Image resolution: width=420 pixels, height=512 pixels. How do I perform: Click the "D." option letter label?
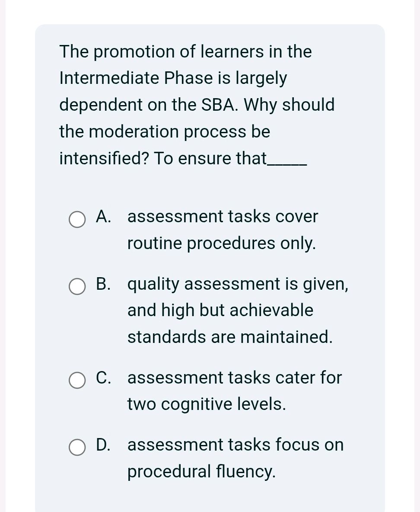point(103,445)
